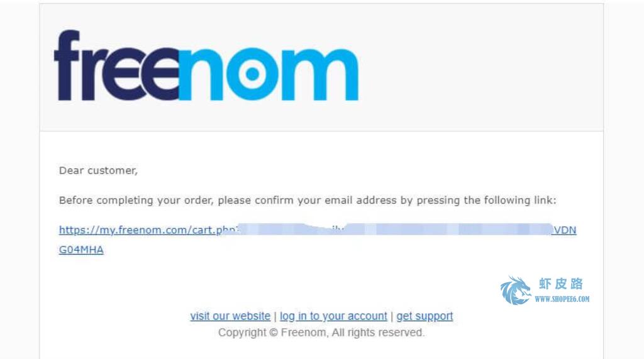Click the G04MHA link continuation line

click(x=81, y=250)
